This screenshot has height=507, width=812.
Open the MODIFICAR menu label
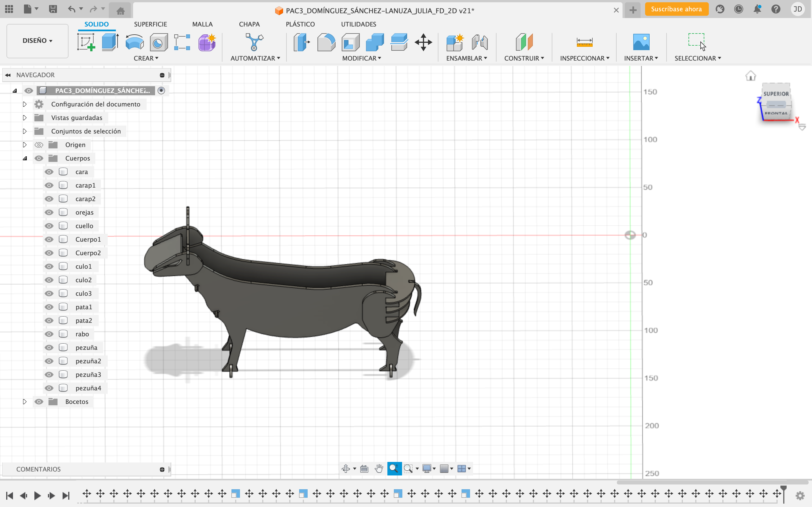[x=361, y=58]
